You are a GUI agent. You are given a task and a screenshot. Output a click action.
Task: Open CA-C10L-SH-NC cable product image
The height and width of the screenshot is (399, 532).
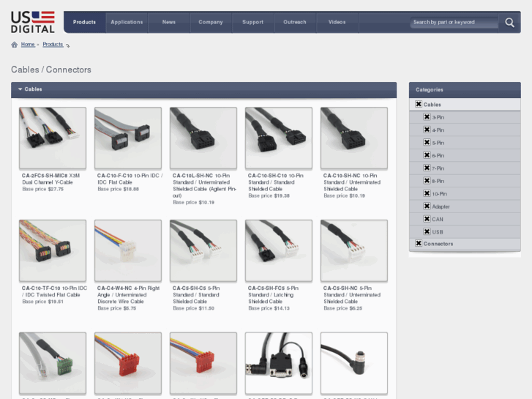203,138
